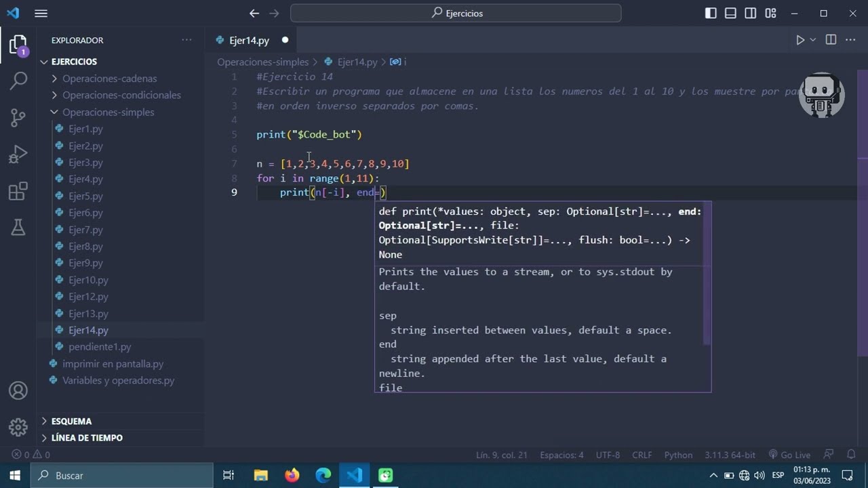
Task: Open Source Control view
Action: [18, 117]
